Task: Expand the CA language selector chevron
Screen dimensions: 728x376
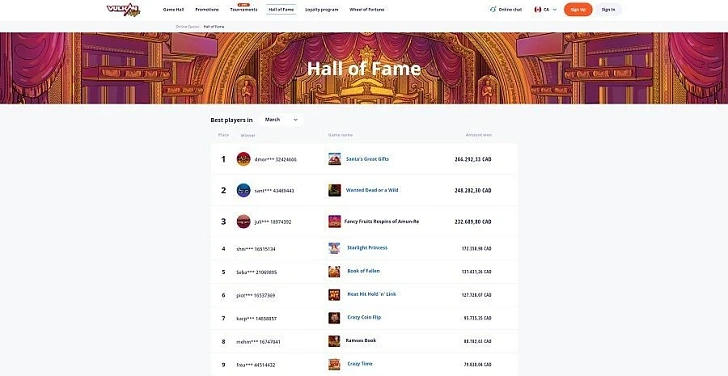Action: pyautogui.click(x=554, y=9)
